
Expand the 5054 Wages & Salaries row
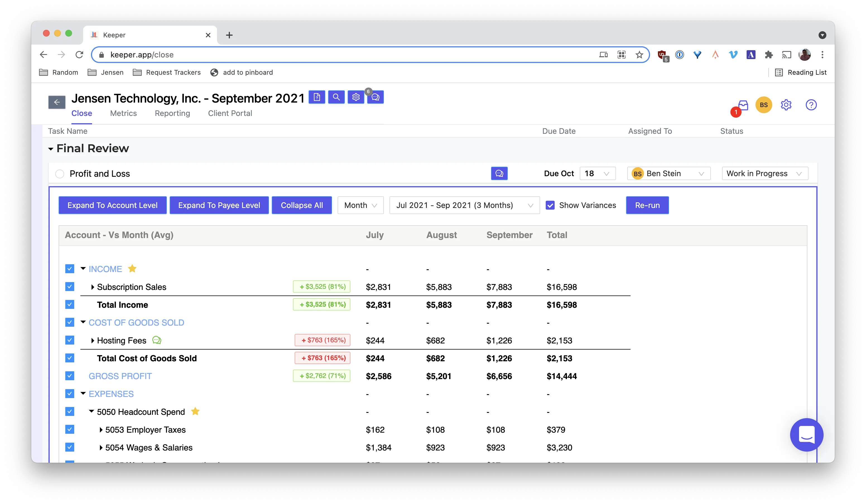point(101,448)
